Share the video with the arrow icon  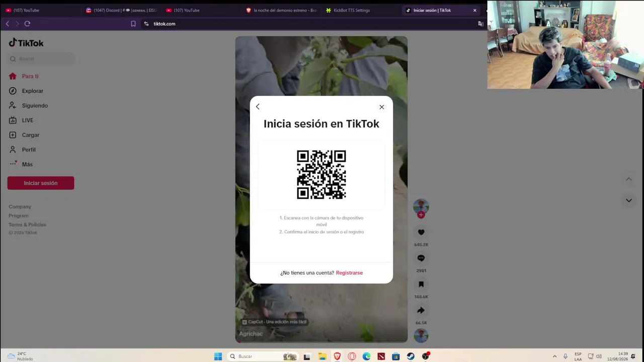click(x=421, y=311)
